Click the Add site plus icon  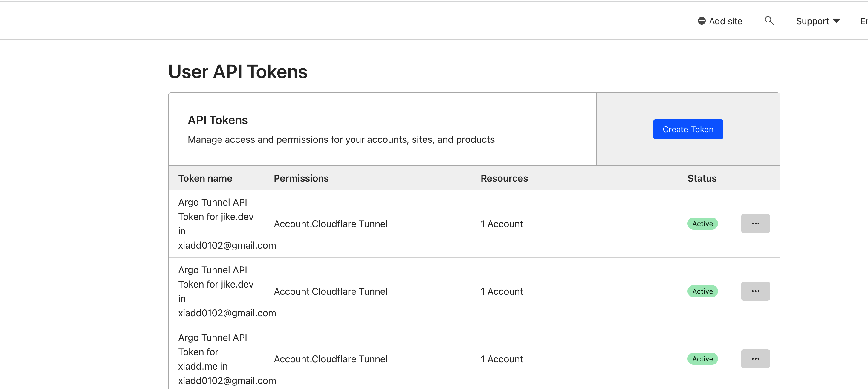[702, 21]
